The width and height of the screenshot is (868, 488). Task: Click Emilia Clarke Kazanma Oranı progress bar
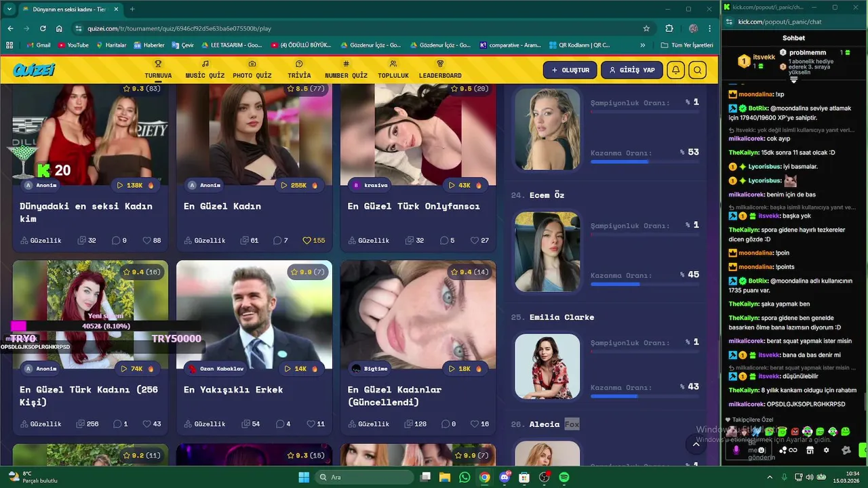644,396
